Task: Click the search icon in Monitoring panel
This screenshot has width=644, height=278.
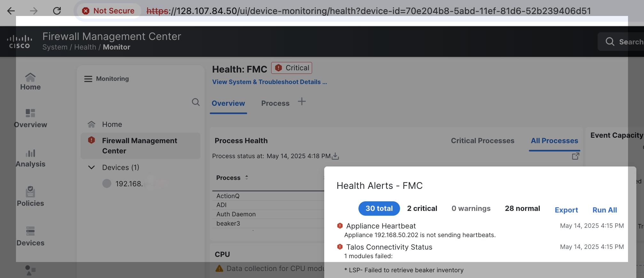Action: tap(196, 102)
